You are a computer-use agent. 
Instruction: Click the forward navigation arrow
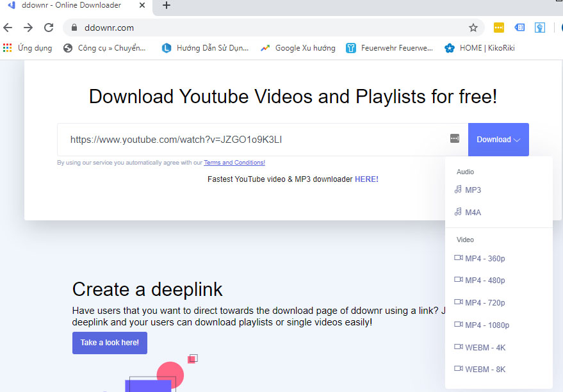click(x=28, y=28)
